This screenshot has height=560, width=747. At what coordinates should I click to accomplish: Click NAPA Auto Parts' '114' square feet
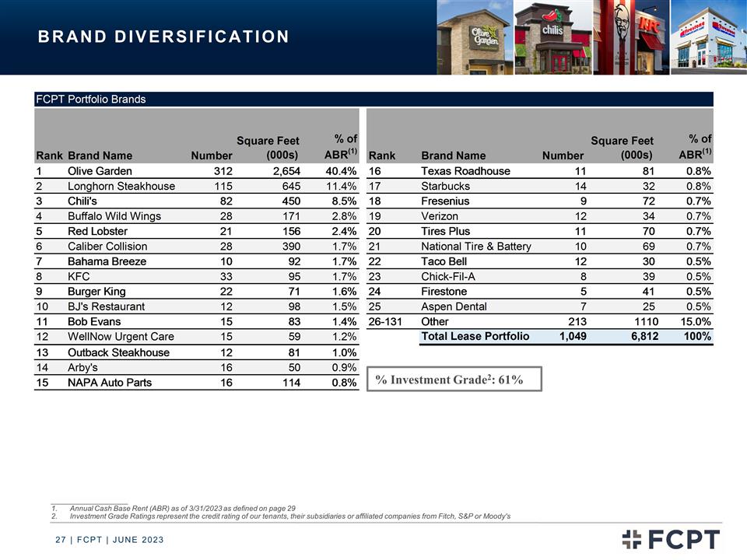coord(291,383)
